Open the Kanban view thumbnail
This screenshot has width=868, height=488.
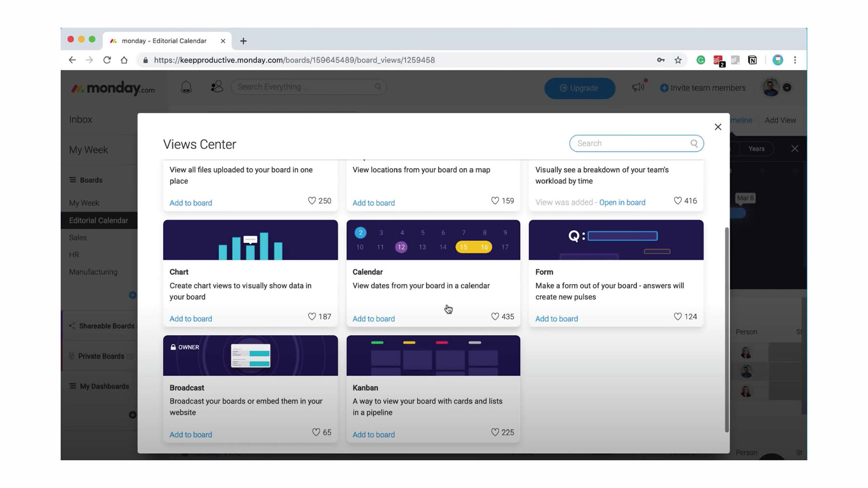click(433, 356)
